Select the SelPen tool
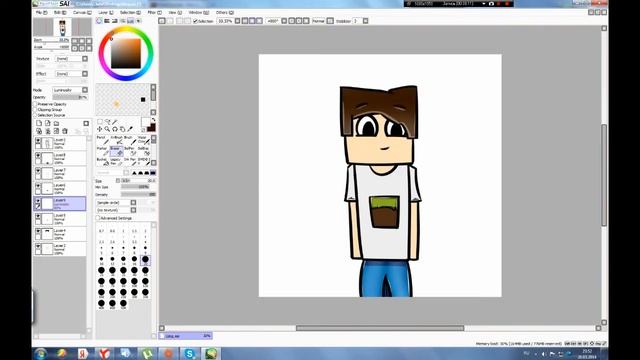Image resolution: width=640 pixels, height=360 pixels. (x=130, y=151)
